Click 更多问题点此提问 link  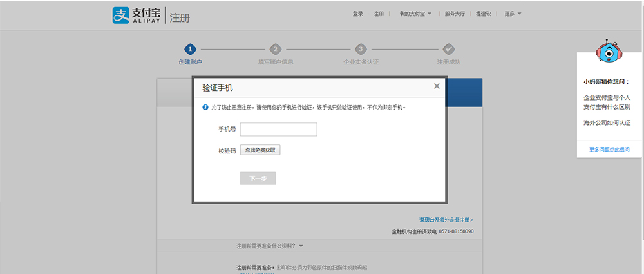[609, 150]
